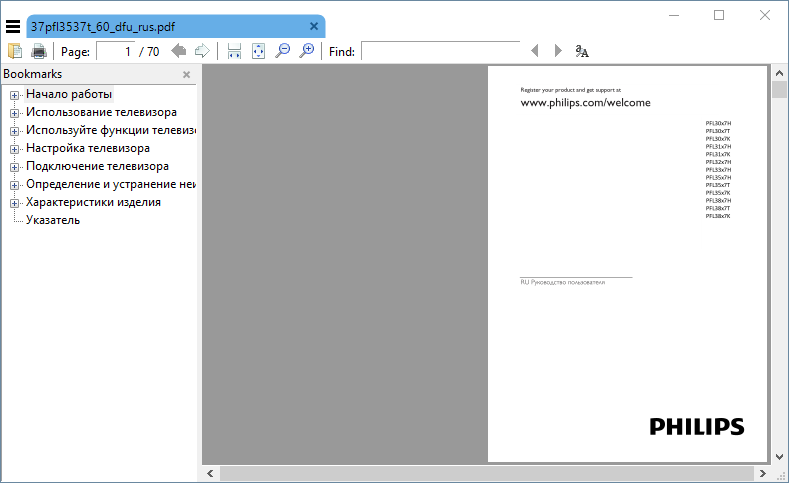Viewport: 789px width, 483px height.
Task: Expand the Настройка телевизора bookmark
Action: click(x=15, y=149)
